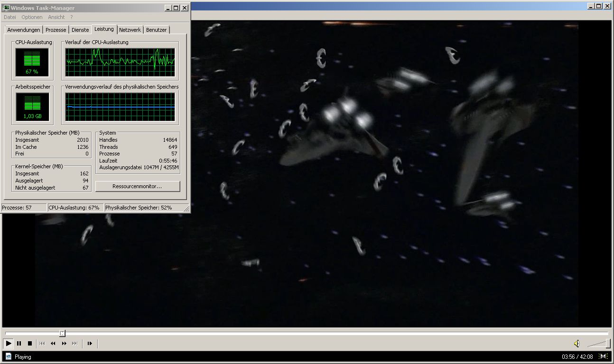Click the file type icon beside Playing
This screenshot has height=364, width=614.
[8, 357]
